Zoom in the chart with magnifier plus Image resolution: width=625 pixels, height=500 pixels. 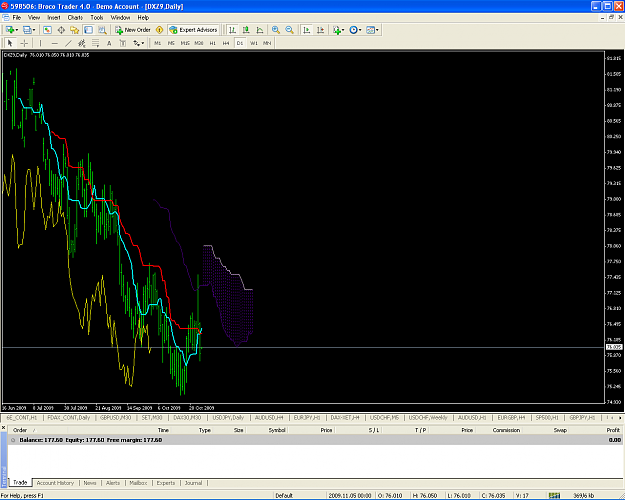click(x=276, y=30)
